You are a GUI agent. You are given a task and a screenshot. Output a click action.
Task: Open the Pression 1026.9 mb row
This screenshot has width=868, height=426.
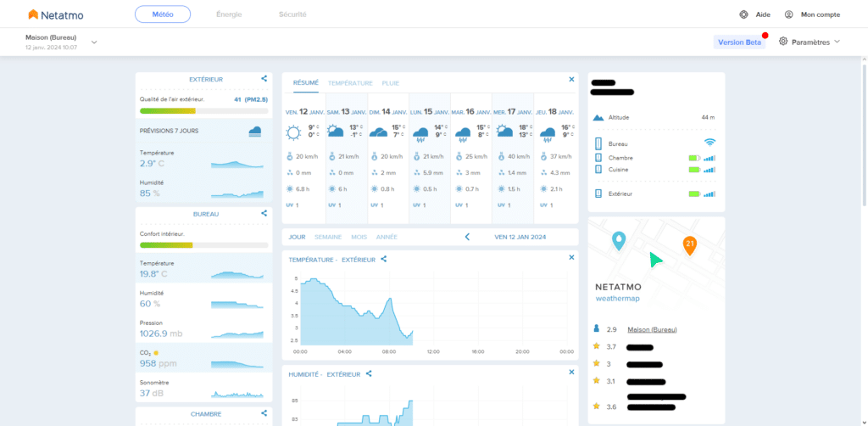coord(203,328)
